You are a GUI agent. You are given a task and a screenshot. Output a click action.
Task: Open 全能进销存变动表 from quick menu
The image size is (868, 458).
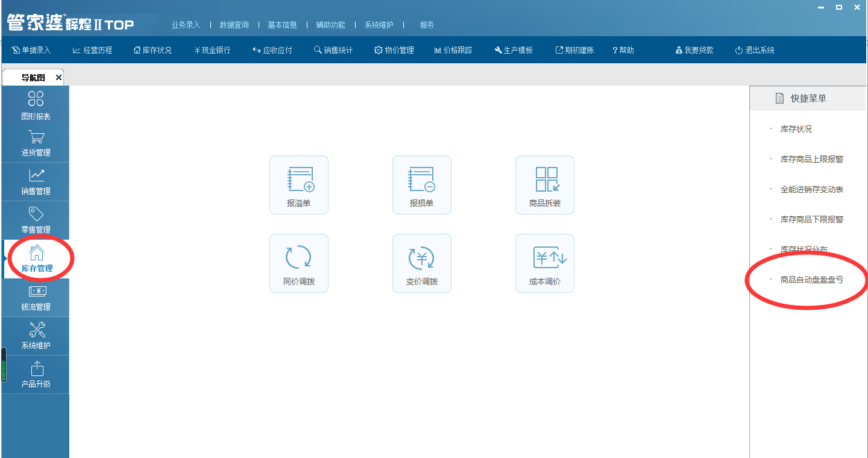811,189
